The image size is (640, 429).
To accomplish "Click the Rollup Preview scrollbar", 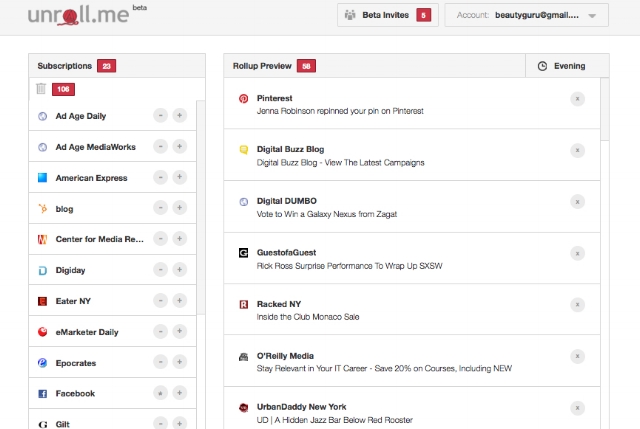I will click(x=604, y=109).
